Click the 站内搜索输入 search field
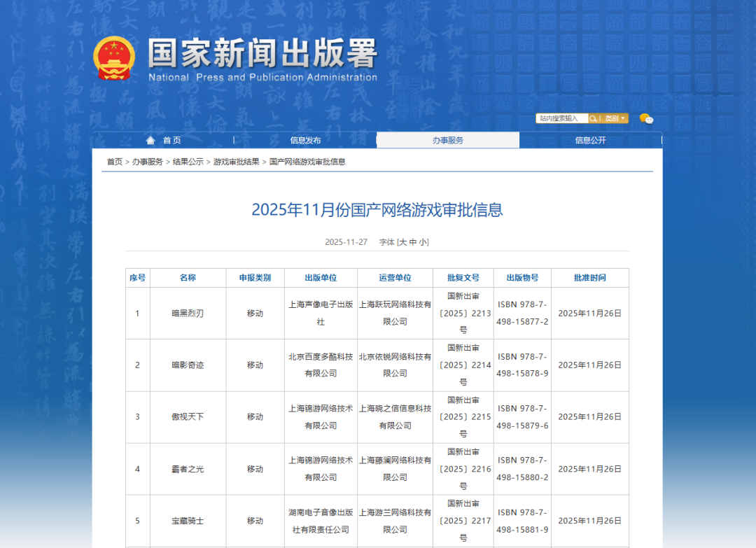756x548 pixels. click(561, 118)
